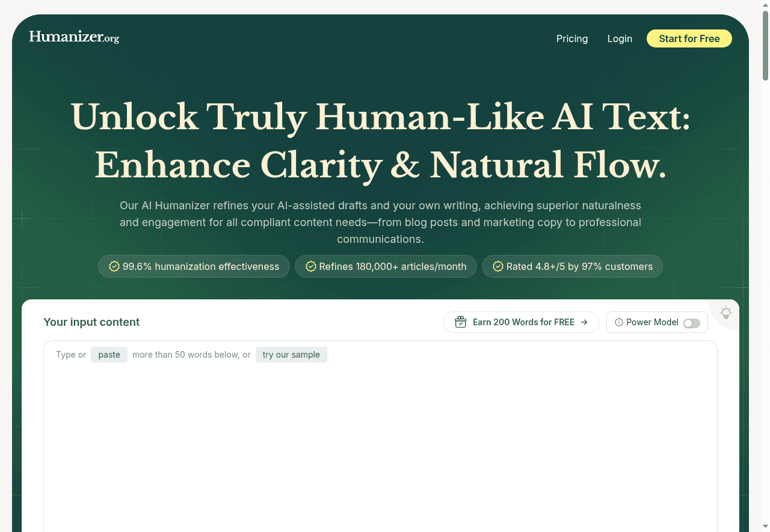Click the gift icon on the free words offer
The height and width of the screenshot is (532, 770).
pyautogui.click(x=460, y=322)
